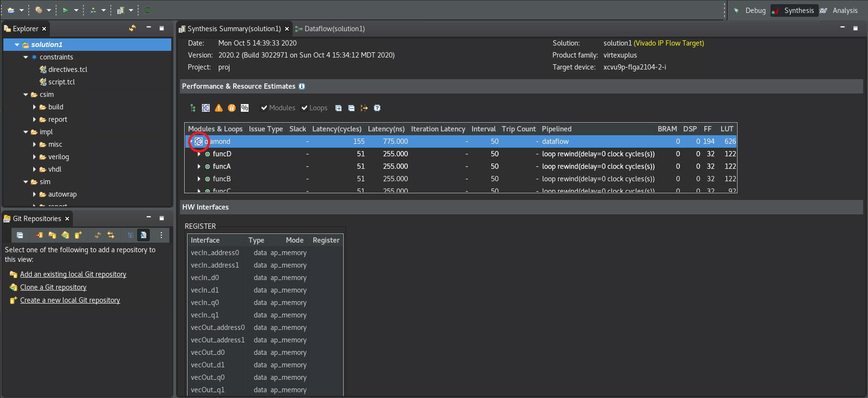Viewport: 868px width, 398px height.
Task: Click link with selection Git icon
Action: (111, 235)
